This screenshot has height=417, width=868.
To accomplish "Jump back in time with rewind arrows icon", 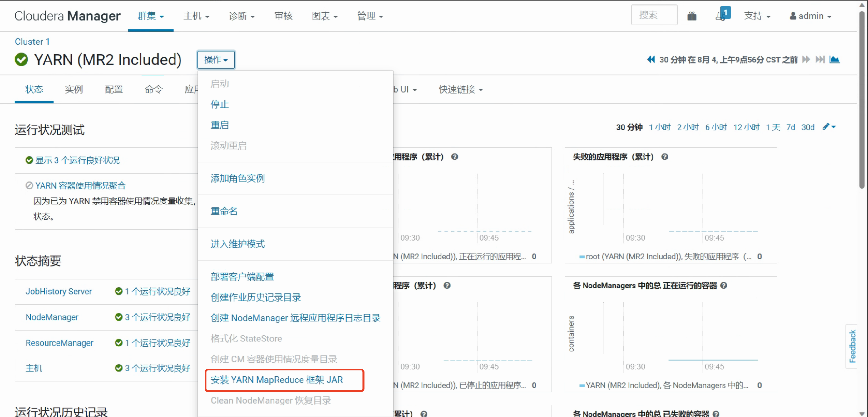I will (x=651, y=60).
